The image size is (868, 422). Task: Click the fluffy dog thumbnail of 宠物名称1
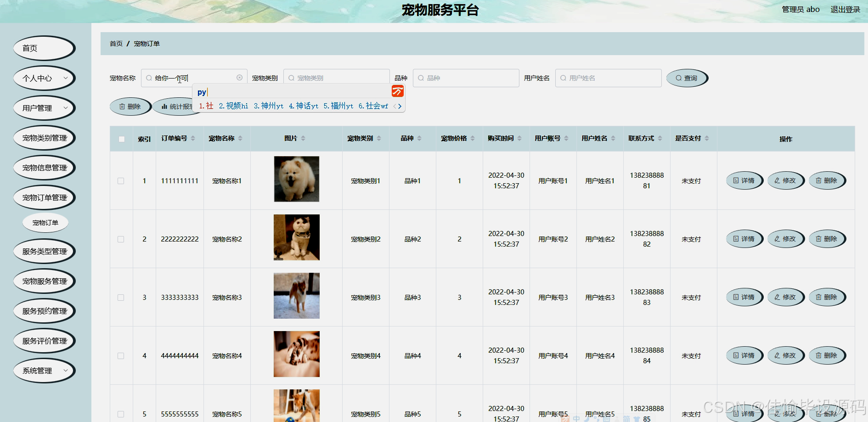click(x=297, y=179)
